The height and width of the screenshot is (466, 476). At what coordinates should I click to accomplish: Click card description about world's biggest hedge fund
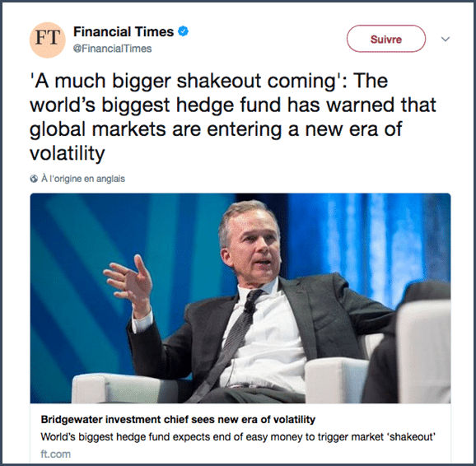point(238,437)
